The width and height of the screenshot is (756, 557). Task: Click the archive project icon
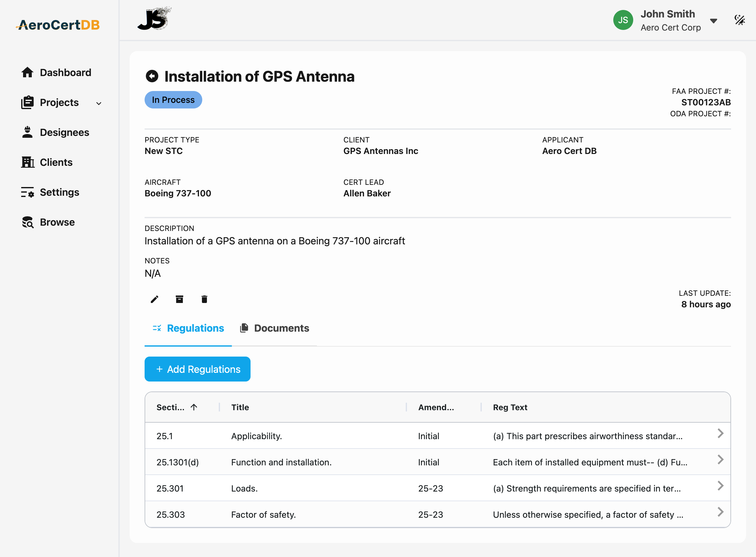(x=179, y=300)
